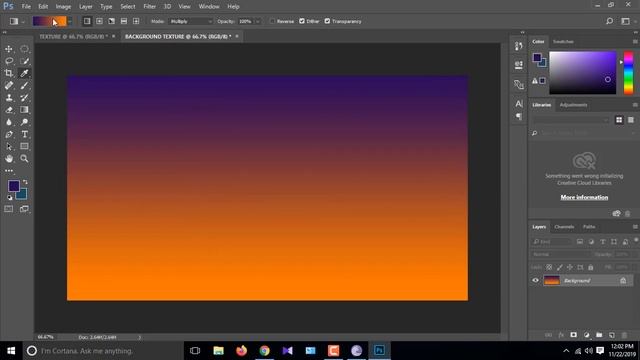Screen dimensions: 640x360
Task: Reset default foreground and background colors
Action: pos(9,198)
